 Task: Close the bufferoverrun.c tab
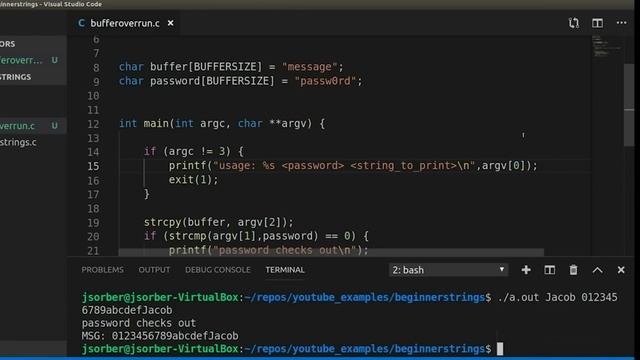click(171, 23)
